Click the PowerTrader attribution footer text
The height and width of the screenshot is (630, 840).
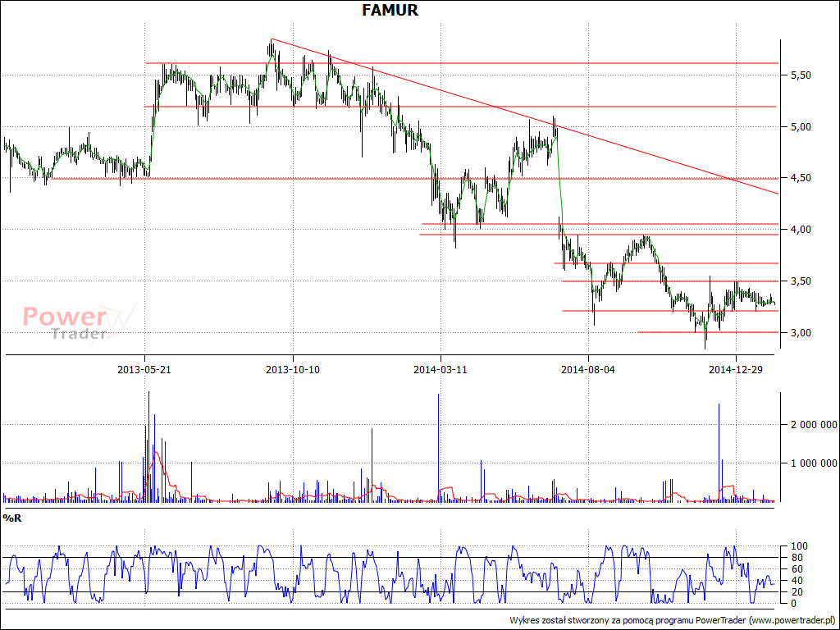point(672,620)
